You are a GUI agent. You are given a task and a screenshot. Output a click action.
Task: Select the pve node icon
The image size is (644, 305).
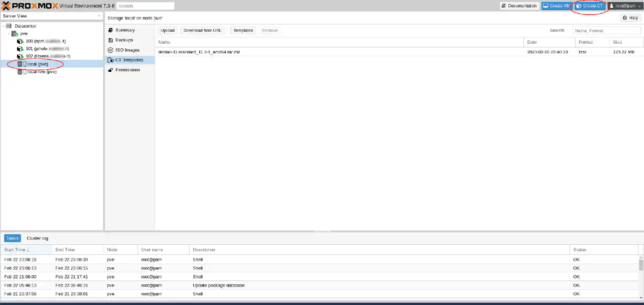tap(15, 34)
